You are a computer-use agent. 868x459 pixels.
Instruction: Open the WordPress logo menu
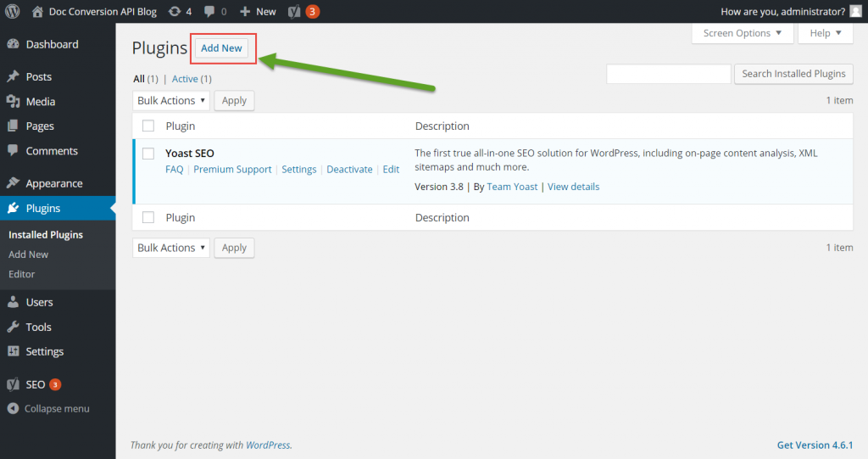click(12, 11)
